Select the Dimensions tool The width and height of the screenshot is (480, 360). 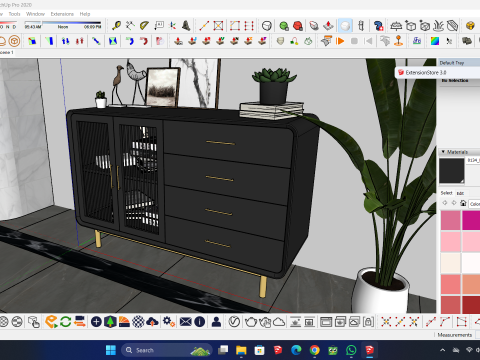[130, 25]
